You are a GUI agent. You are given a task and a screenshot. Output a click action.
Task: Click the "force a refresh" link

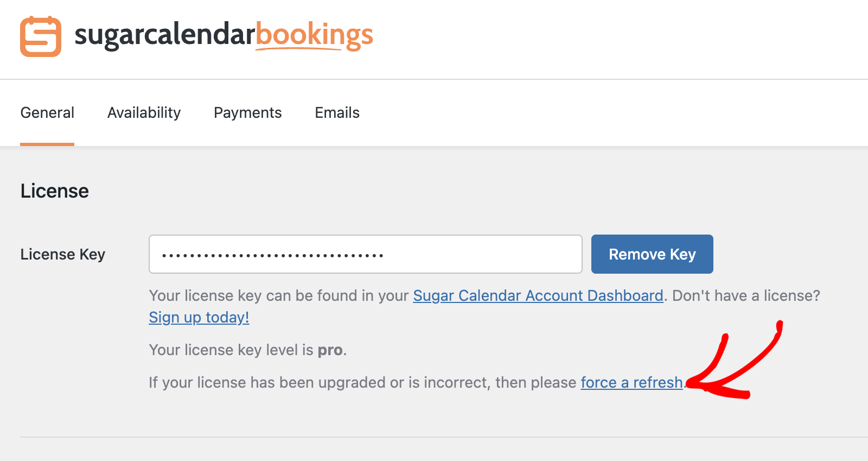[x=631, y=383]
